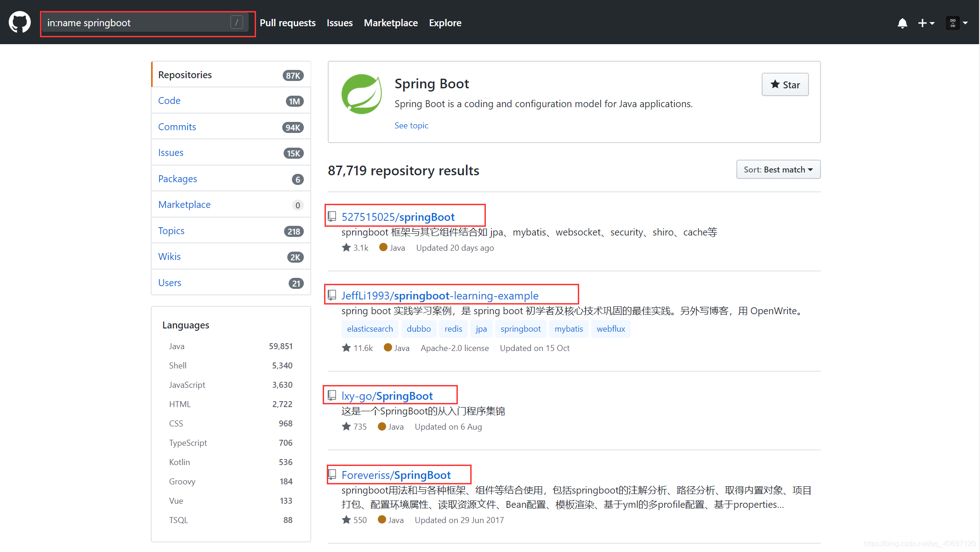The image size is (980, 552).
Task: Filter results by HTML language
Action: [231, 404]
